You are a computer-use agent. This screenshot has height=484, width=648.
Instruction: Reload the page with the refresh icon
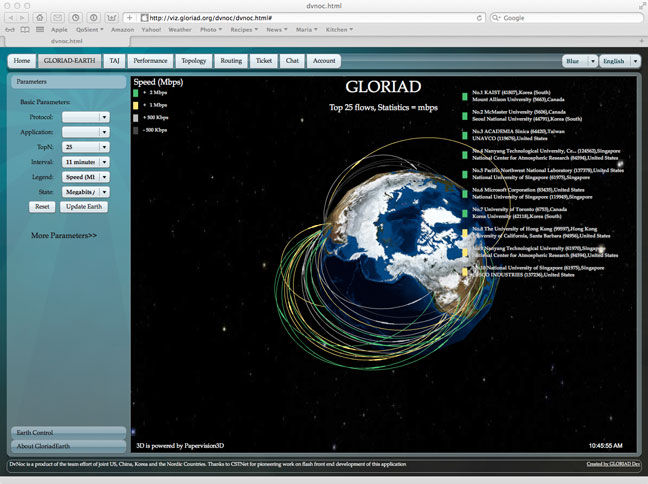click(479, 18)
